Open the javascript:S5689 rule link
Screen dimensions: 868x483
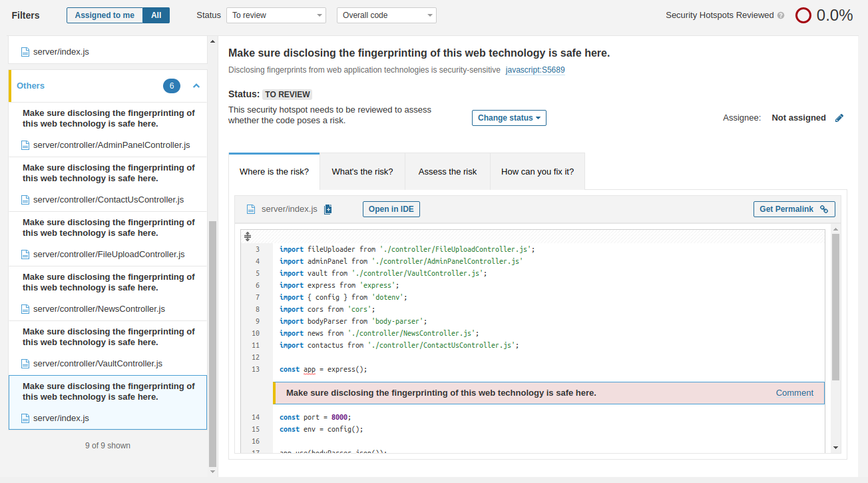pyautogui.click(x=535, y=69)
